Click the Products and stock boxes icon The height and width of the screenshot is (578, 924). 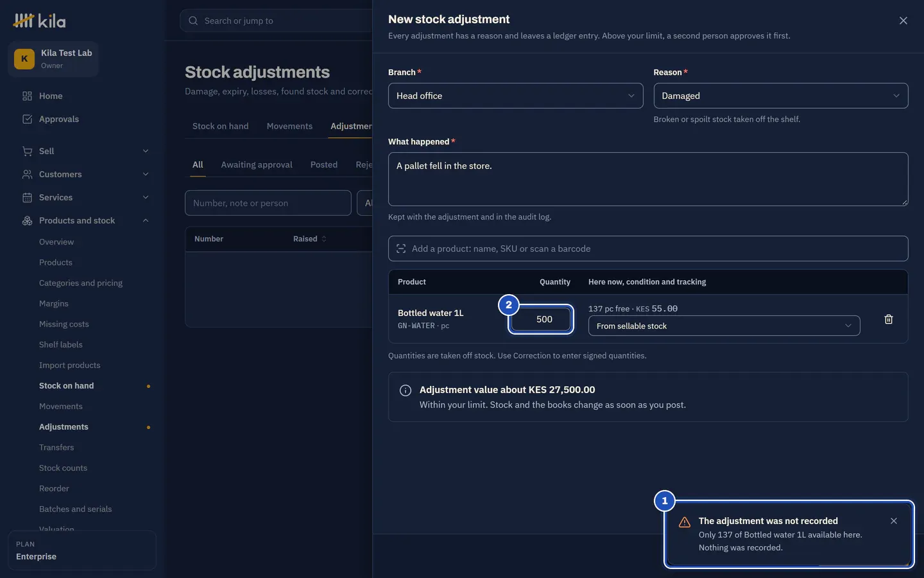point(27,221)
